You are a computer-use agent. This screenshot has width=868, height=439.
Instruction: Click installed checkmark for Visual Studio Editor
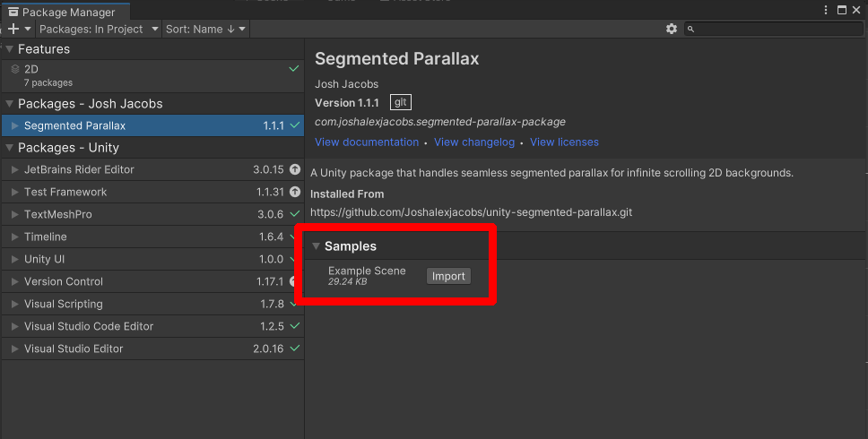(x=294, y=349)
